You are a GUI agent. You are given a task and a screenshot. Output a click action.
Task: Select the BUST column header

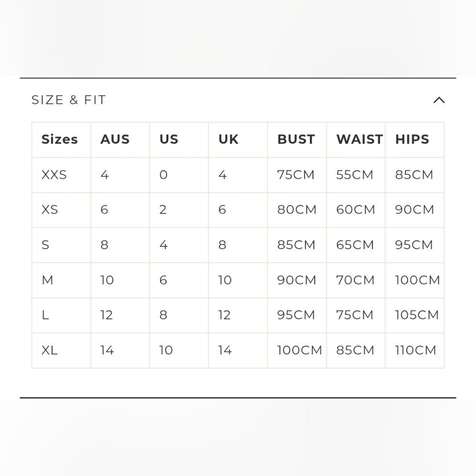coord(296,139)
